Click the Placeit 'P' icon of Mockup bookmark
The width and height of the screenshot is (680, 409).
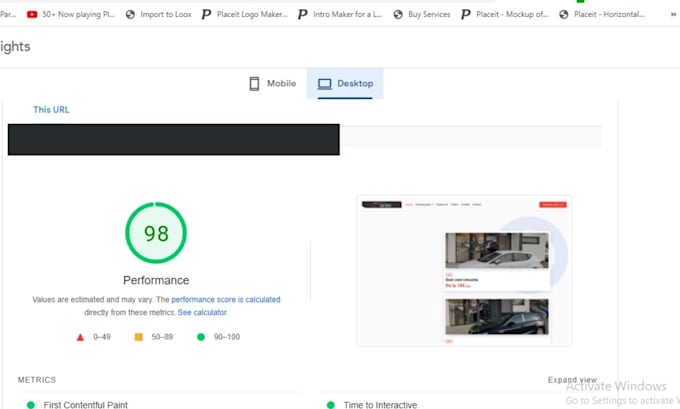click(x=466, y=14)
